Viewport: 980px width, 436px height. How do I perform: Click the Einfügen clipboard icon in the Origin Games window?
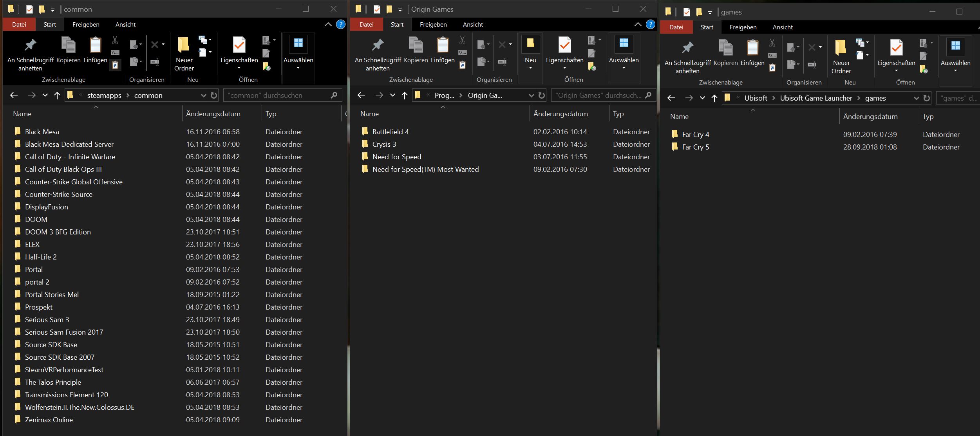[x=443, y=45]
